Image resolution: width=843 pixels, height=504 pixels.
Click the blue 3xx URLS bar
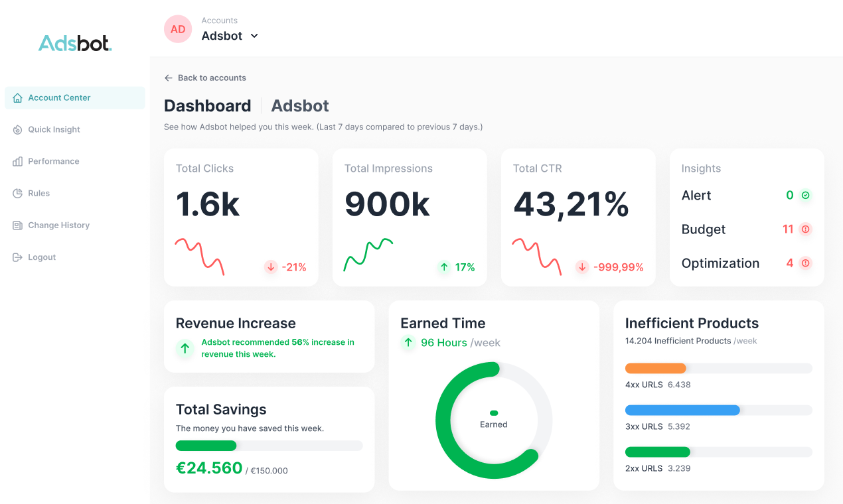682,410
